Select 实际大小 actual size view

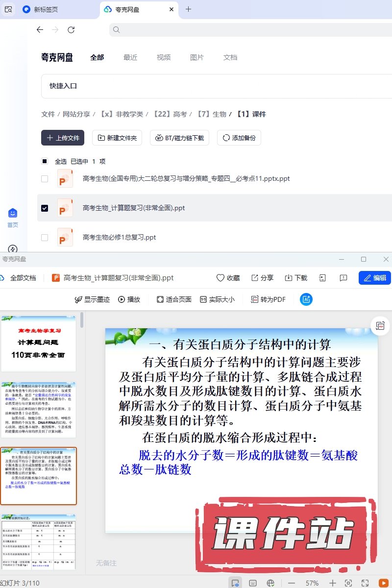click(x=217, y=299)
